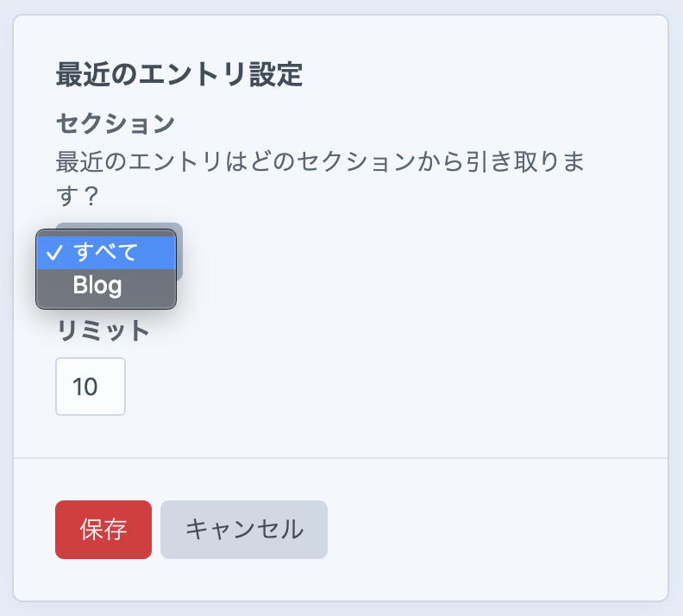Select the すべて option in the dropdown

point(105,252)
